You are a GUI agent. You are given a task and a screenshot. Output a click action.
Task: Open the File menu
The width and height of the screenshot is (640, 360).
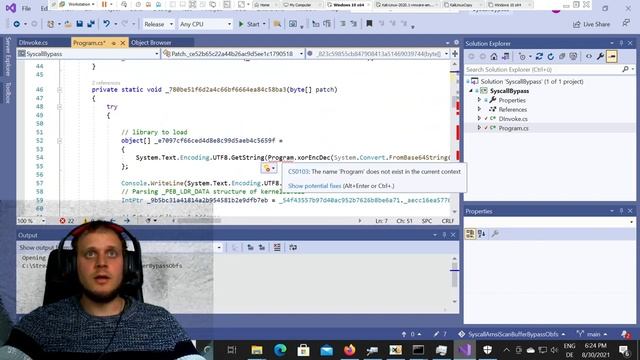[x=26, y=8]
